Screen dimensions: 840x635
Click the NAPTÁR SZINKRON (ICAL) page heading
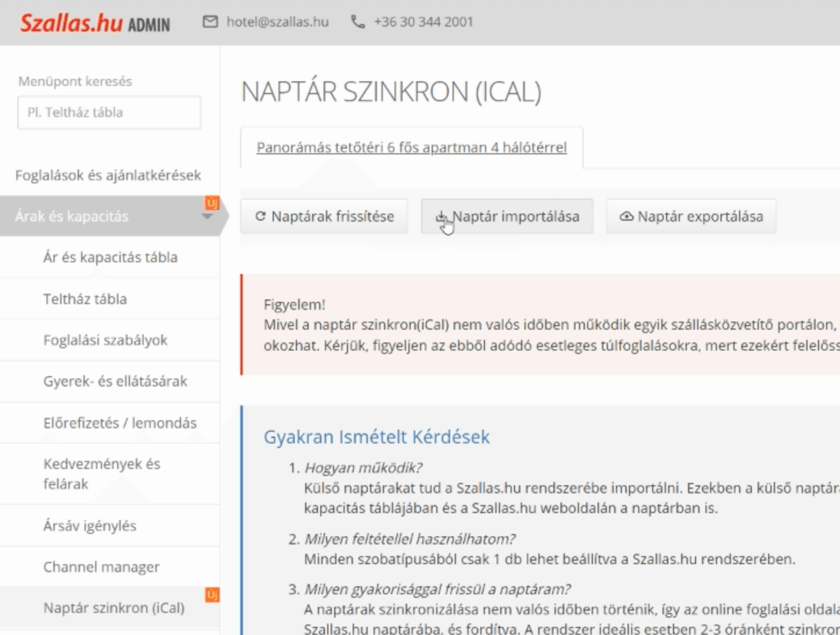pyautogui.click(x=391, y=92)
